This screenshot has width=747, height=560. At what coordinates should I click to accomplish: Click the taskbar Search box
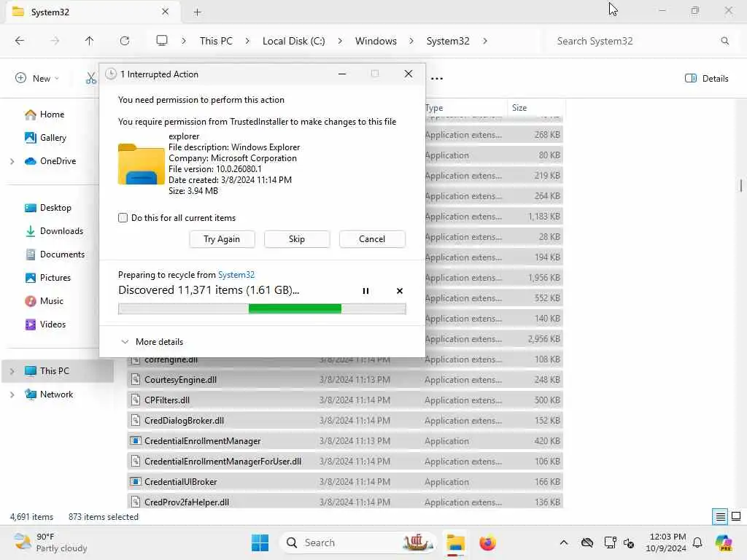[x=357, y=542]
